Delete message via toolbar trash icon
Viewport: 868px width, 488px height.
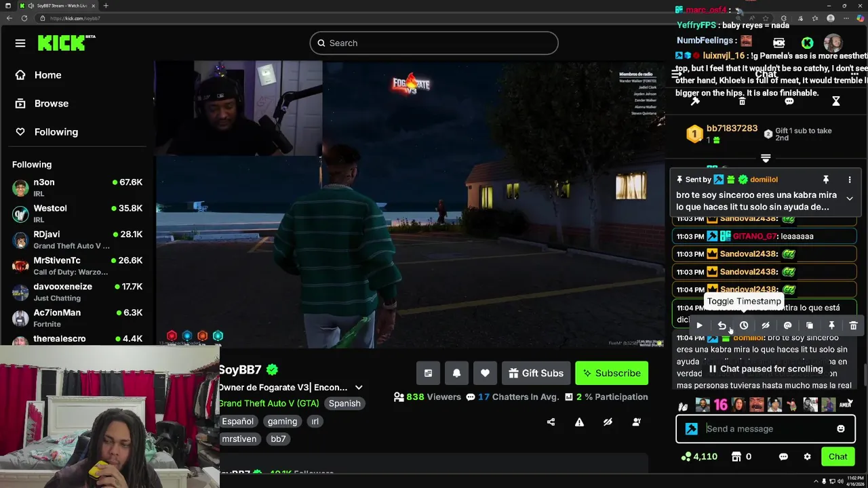click(853, 326)
